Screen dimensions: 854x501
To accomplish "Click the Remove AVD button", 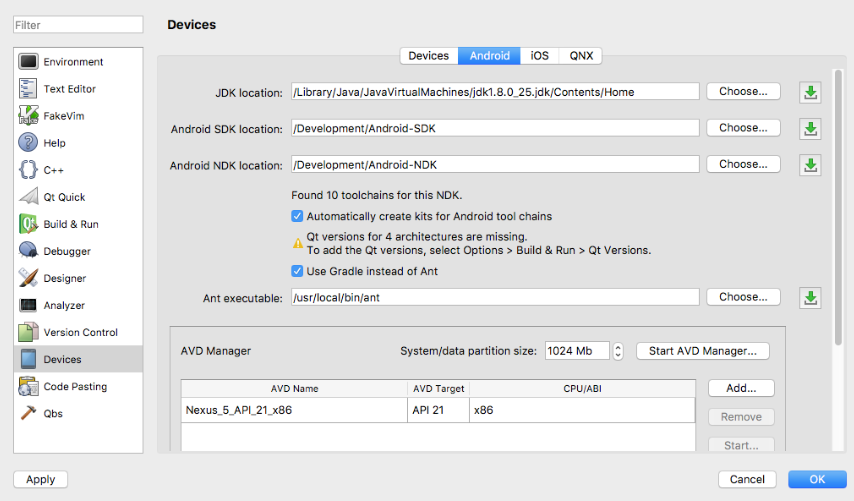I will [x=741, y=417].
